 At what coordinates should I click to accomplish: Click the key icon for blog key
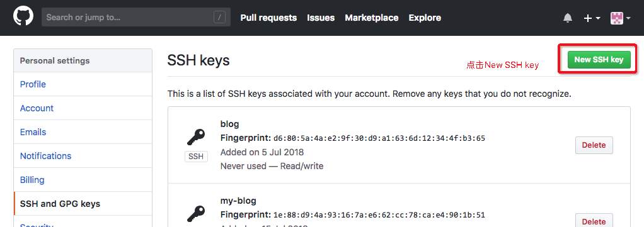(x=196, y=138)
